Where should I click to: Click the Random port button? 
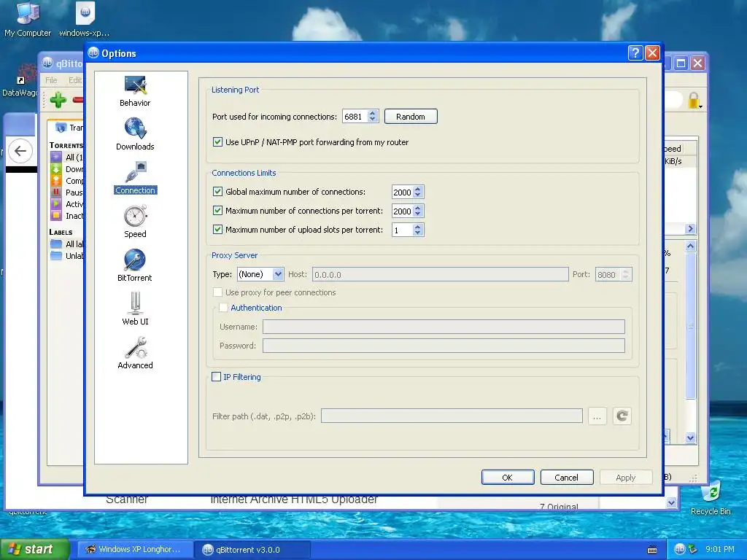click(x=411, y=117)
